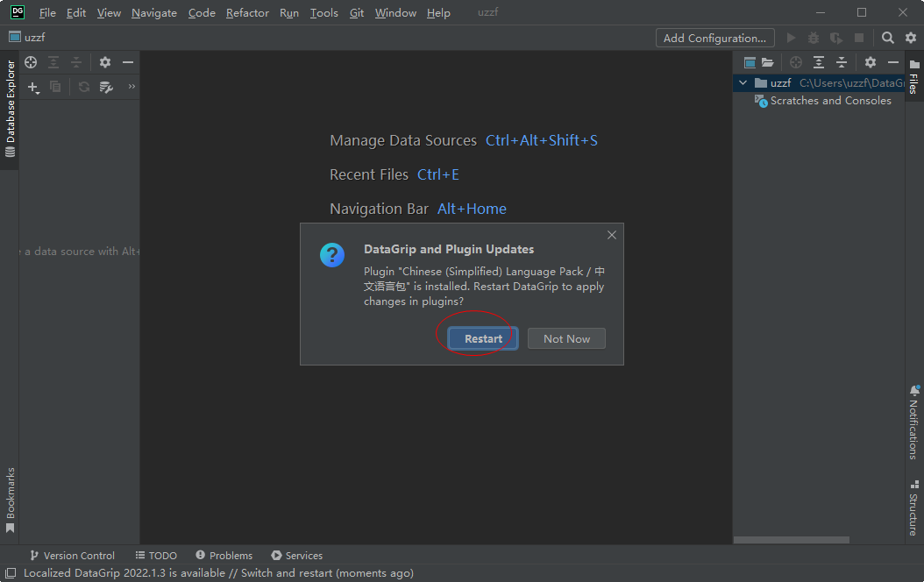Open the Refactor menu
Viewport: 924px width, 582px height.
[247, 12]
